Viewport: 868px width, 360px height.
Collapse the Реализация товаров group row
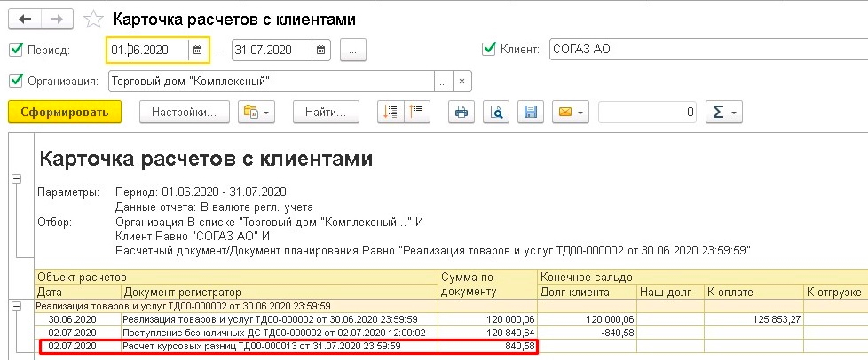[16, 306]
